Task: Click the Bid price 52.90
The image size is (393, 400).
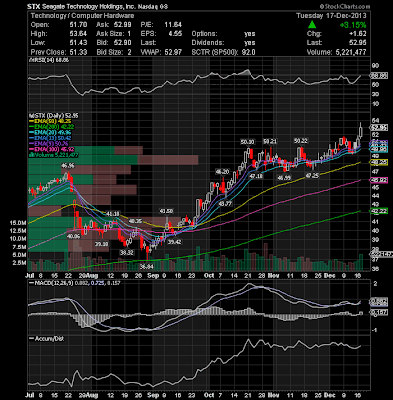Action: 122,43
